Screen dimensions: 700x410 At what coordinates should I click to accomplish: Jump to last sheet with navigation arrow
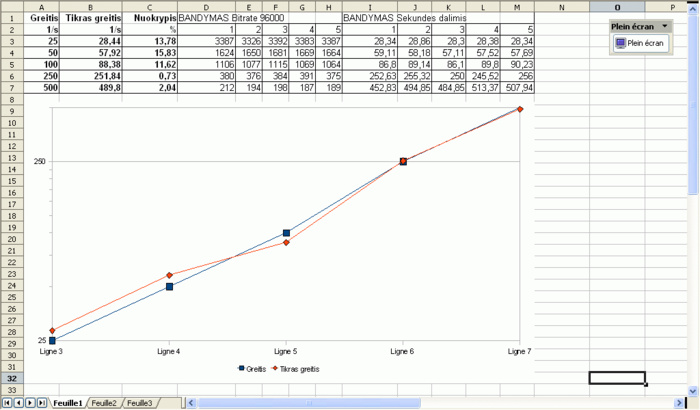pyautogui.click(x=42, y=403)
